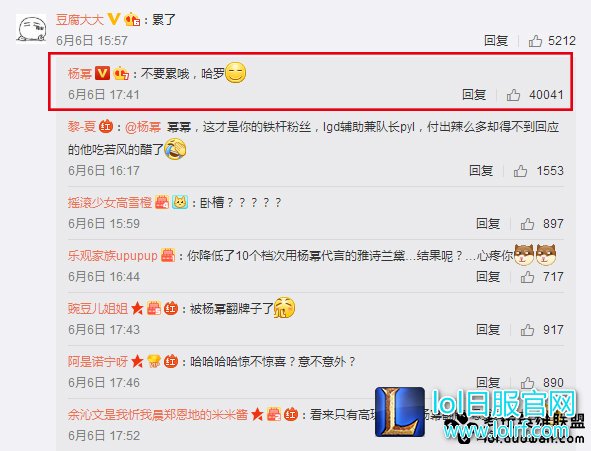Open the @杨幂 mention in 黎-夏's comment
Viewport: 591px width, 451px height.
(142, 127)
